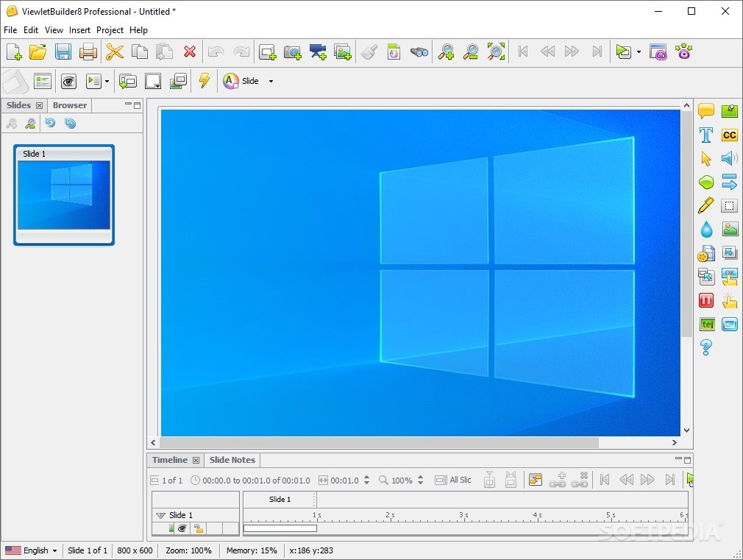Screen dimensions: 743x560
Task: Insert a green oval shape
Action: click(x=706, y=182)
